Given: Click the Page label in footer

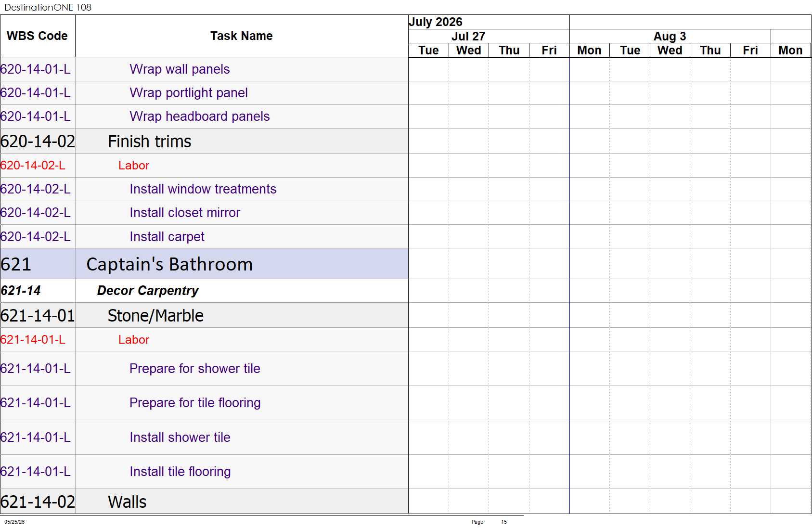Looking at the screenshot, I should 477,522.
